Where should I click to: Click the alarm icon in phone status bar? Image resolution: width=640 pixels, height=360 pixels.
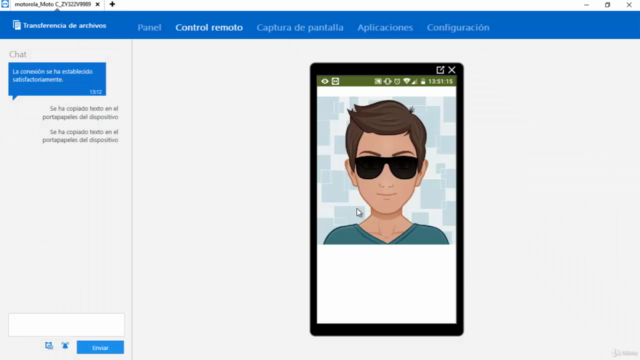[397, 81]
